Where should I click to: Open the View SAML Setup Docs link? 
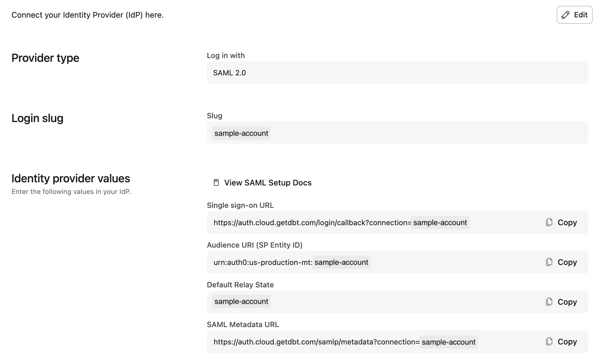(268, 182)
